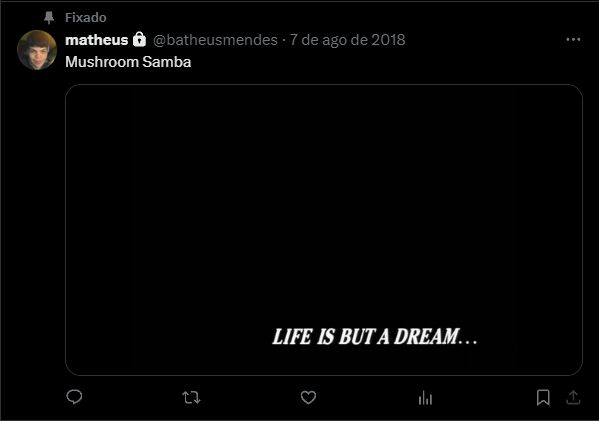Screen dimensions: 599x421
Task: Bookmark the Mushroom Samba tweet
Action: point(543,397)
